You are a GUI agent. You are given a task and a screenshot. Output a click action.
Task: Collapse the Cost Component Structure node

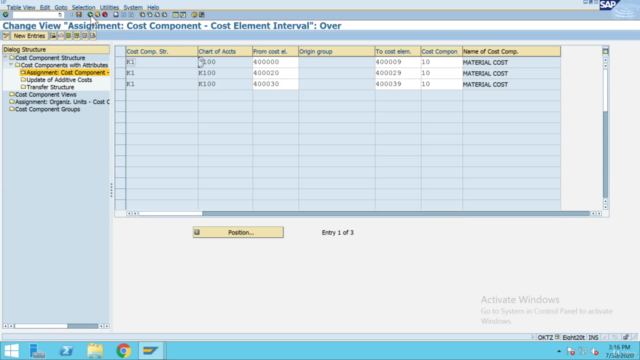(6, 58)
